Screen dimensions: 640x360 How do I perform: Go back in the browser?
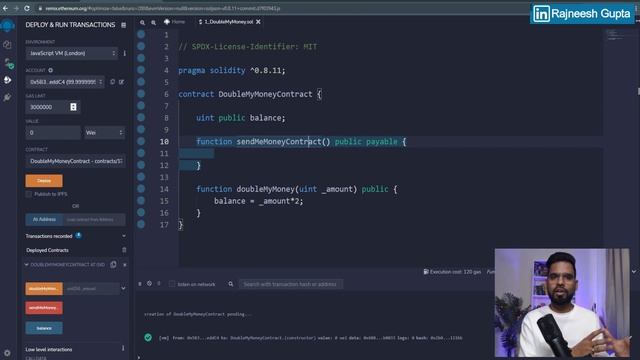tap(5, 8)
